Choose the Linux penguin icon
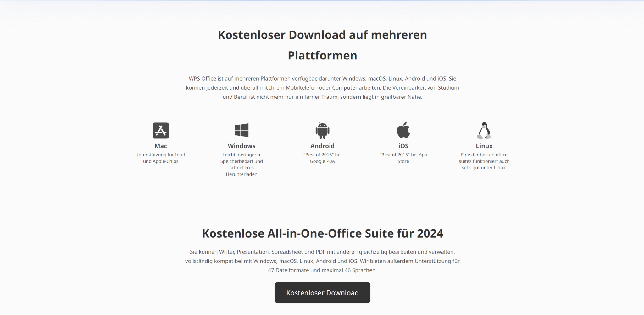 pyautogui.click(x=484, y=131)
